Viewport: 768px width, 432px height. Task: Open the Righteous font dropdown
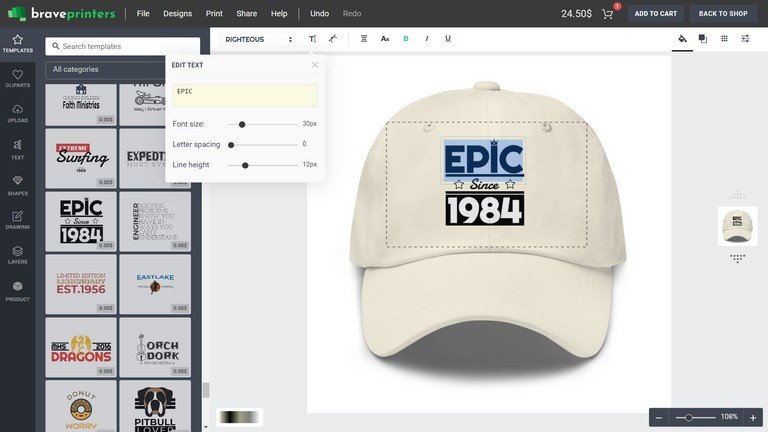(x=259, y=39)
